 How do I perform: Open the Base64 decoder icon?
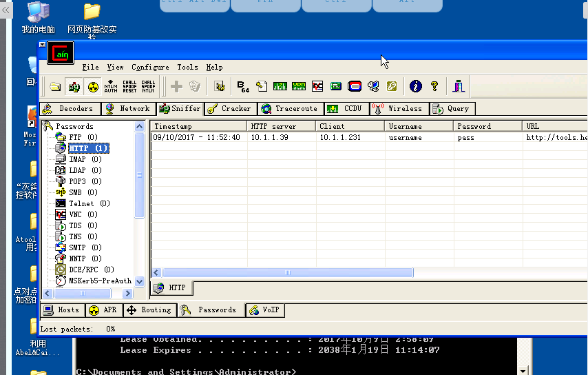coord(243,87)
